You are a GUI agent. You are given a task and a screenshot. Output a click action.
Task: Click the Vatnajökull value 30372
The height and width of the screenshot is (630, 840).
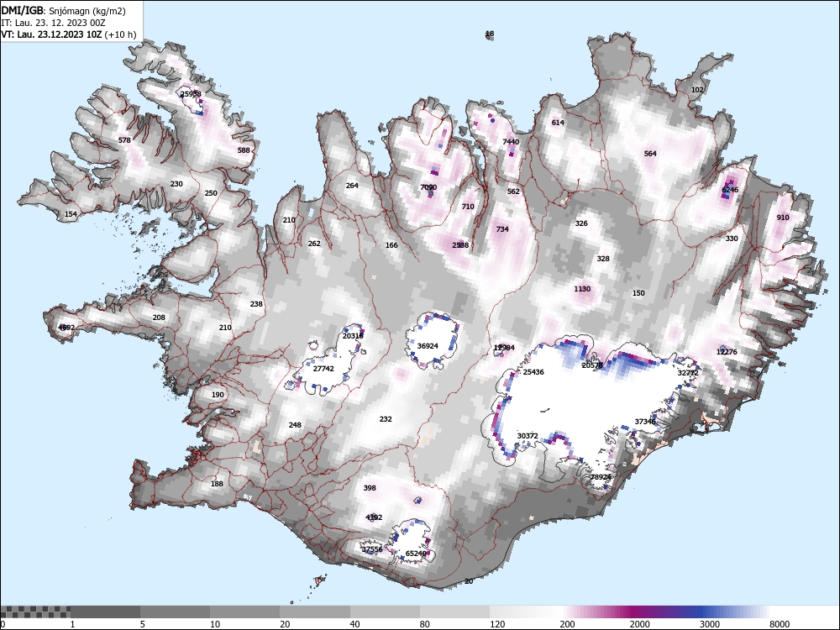click(528, 436)
